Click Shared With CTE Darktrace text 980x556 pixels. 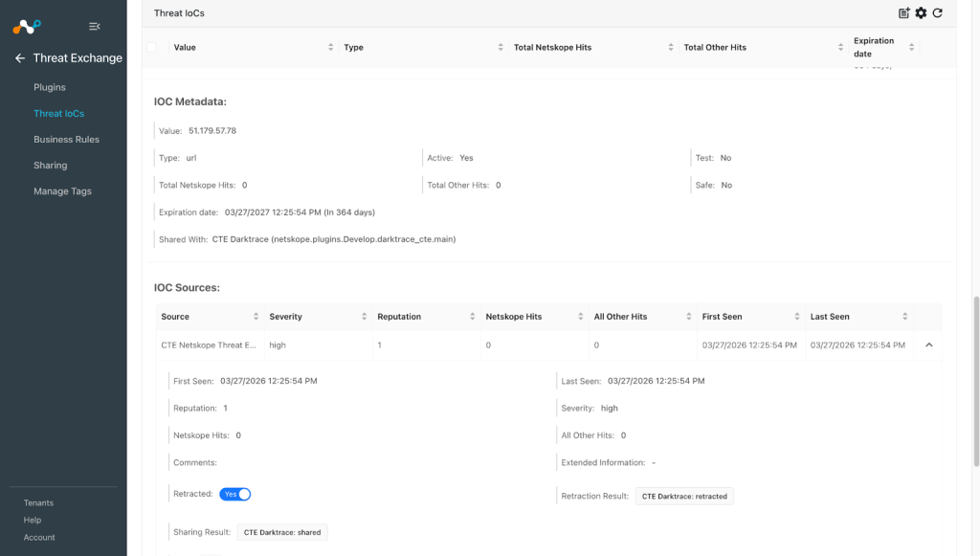click(334, 239)
